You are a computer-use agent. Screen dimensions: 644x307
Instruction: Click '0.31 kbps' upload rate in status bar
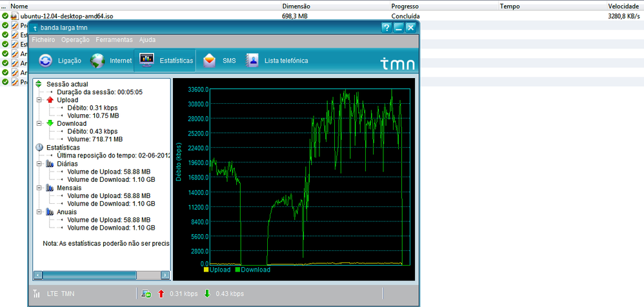[184, 294]
